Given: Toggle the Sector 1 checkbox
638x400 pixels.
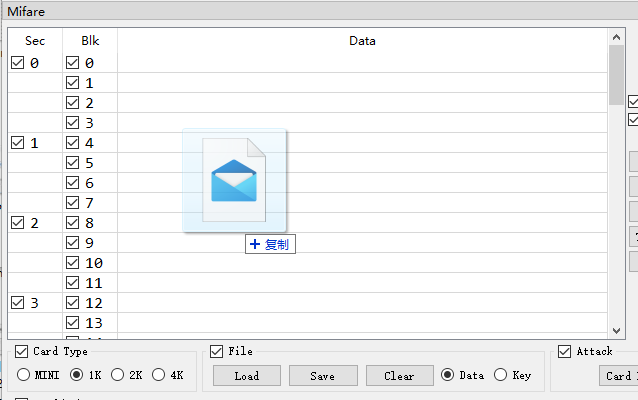Looking at the screenshot, I should (17, 143).
